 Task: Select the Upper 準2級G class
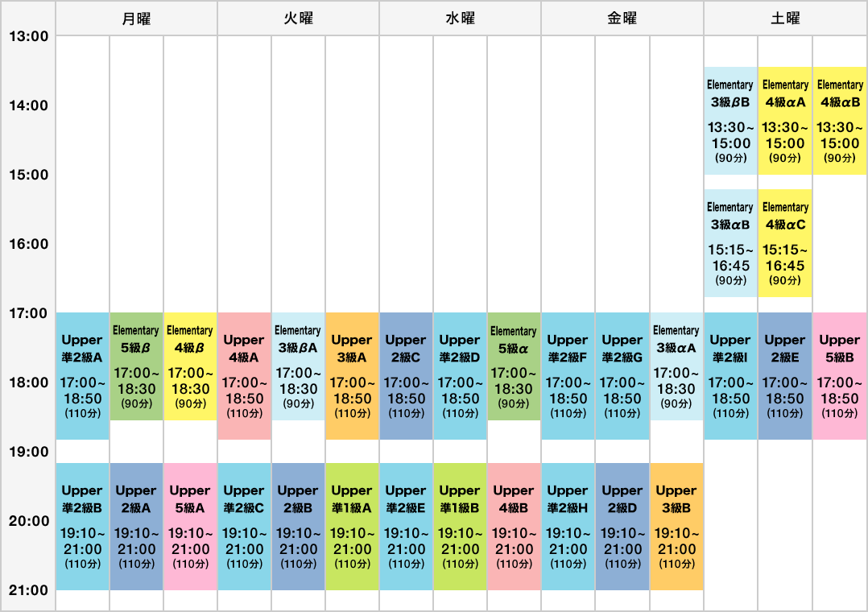pos(622,376)
